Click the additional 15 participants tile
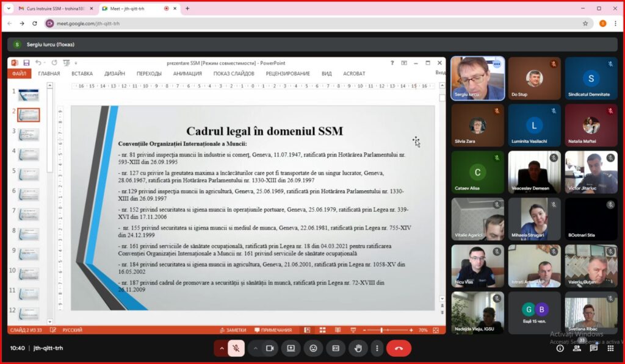Viewport: 625px width, 364px height. (534, 313)
